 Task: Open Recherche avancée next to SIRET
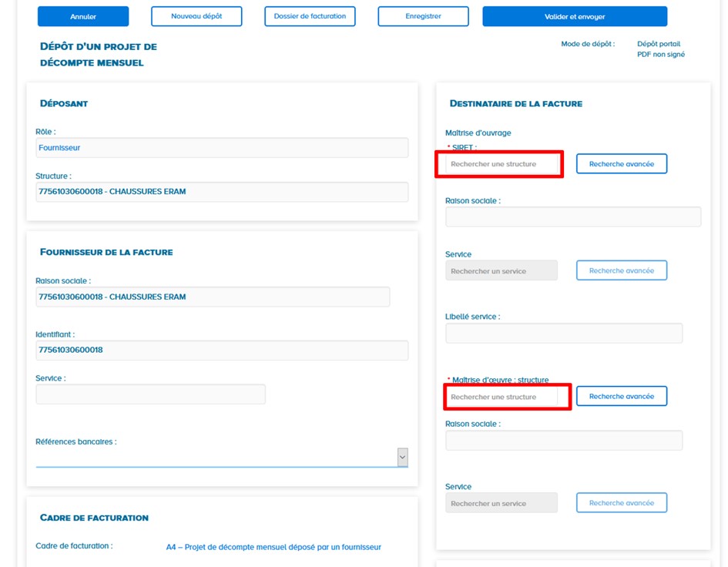[621, 163]
